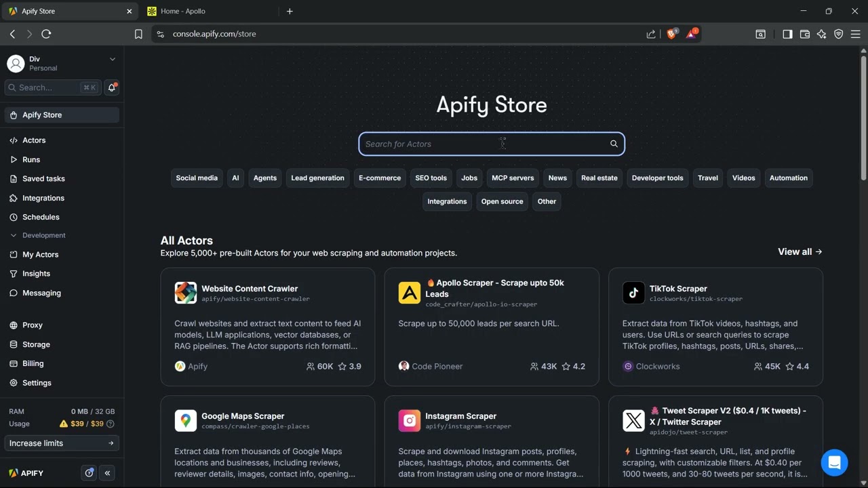Open the Brave Wallet icon
The image size is (868, 488).
click(x=805, y=34)
